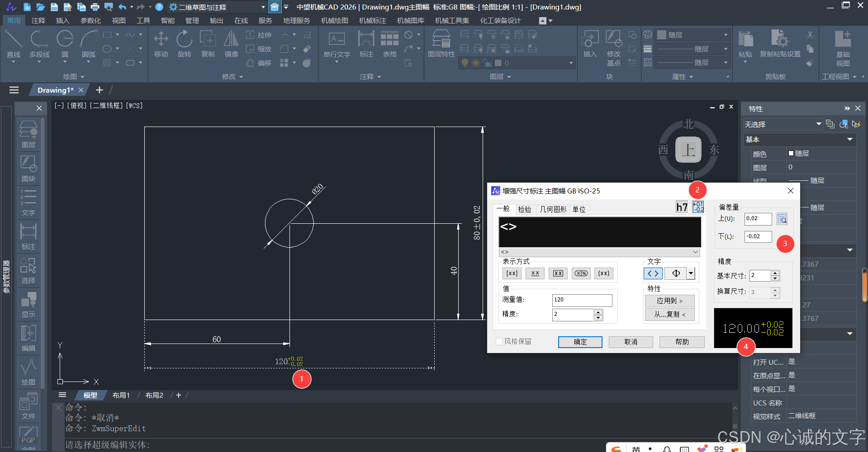Expand the 绘图 ribbon panel
The image size is (868, 452).
73,77
